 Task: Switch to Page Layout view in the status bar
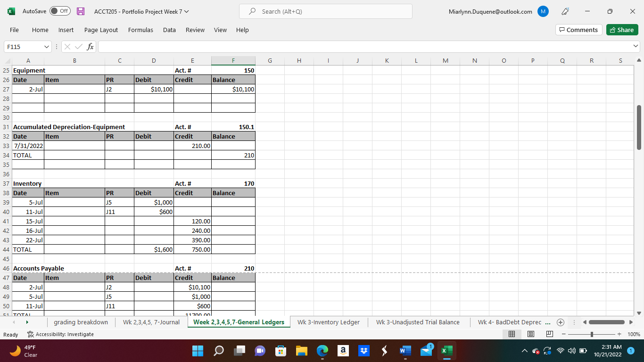pos(530,334)
